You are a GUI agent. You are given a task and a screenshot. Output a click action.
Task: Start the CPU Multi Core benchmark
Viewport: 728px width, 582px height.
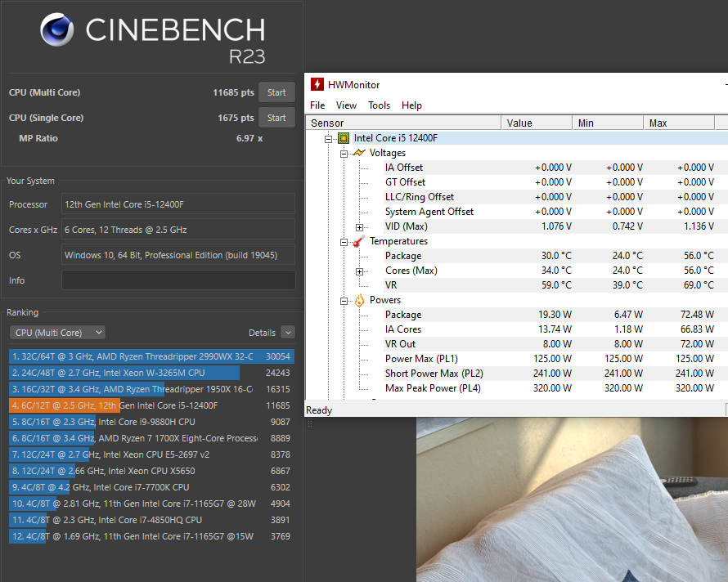coord(276,92)
